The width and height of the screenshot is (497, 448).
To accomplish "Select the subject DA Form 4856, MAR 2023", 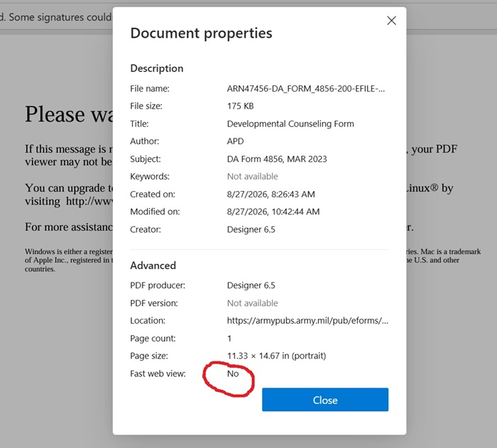I will pos(277,159).
